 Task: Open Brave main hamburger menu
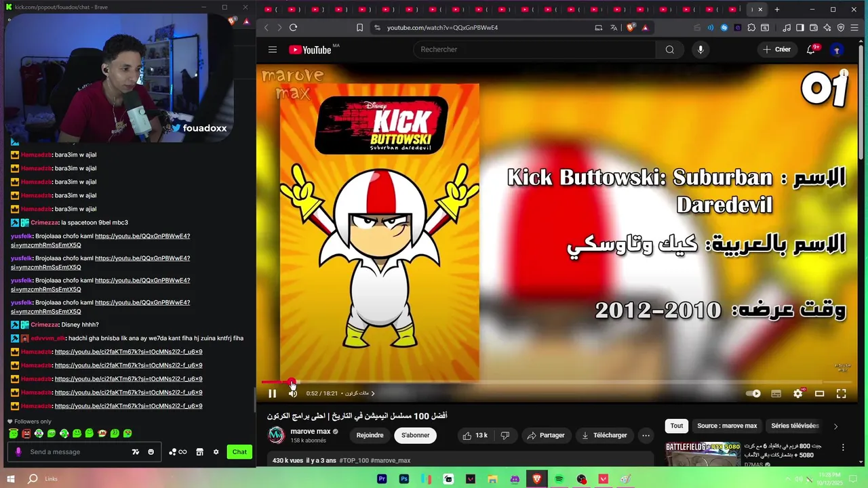(854, 28)
